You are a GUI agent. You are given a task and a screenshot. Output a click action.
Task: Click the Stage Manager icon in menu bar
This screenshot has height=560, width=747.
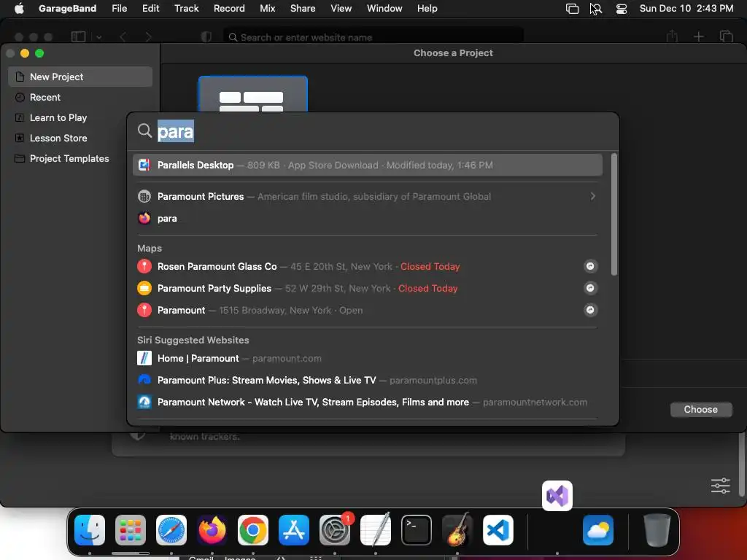pos(572,9)
